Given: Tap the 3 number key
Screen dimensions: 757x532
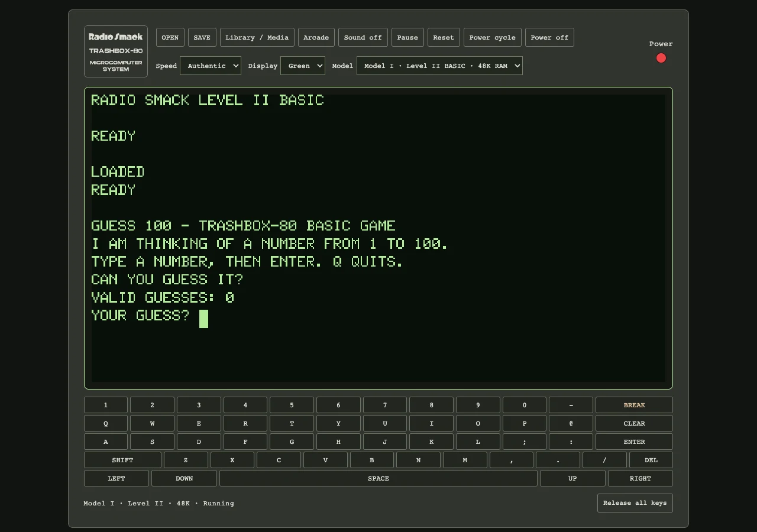Looking at the screenshot, I should click(199, 405).
